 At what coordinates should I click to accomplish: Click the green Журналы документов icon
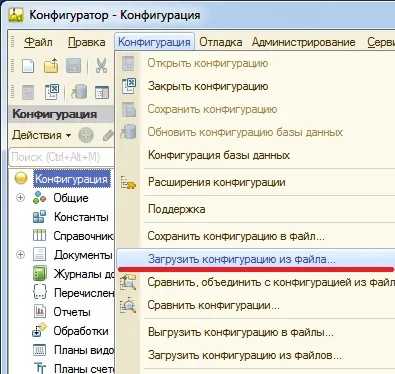40,274
